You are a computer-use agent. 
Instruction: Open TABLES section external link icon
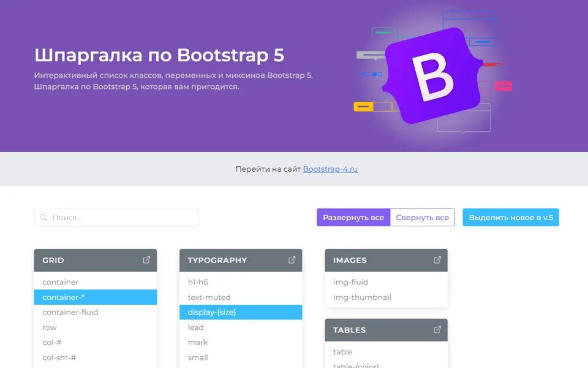click(437, 330)
